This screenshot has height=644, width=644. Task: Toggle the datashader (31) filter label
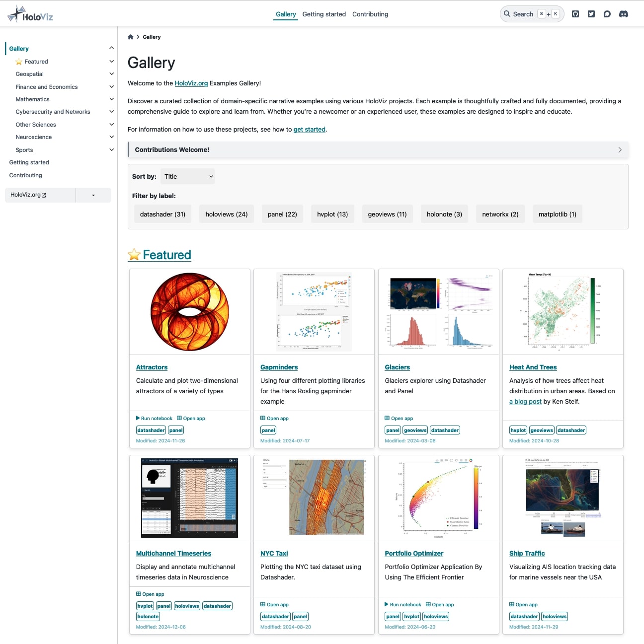[162, 214]
